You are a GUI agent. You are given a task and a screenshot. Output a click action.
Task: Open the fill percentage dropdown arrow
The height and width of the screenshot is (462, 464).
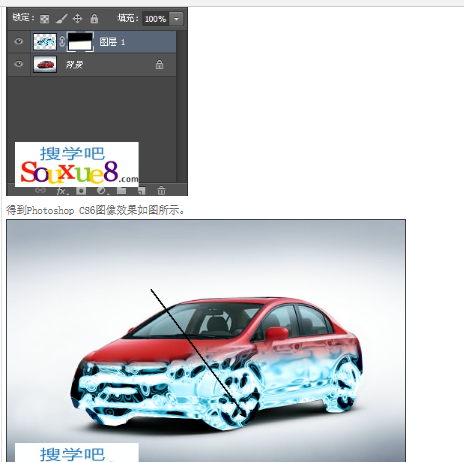point(176,19)
